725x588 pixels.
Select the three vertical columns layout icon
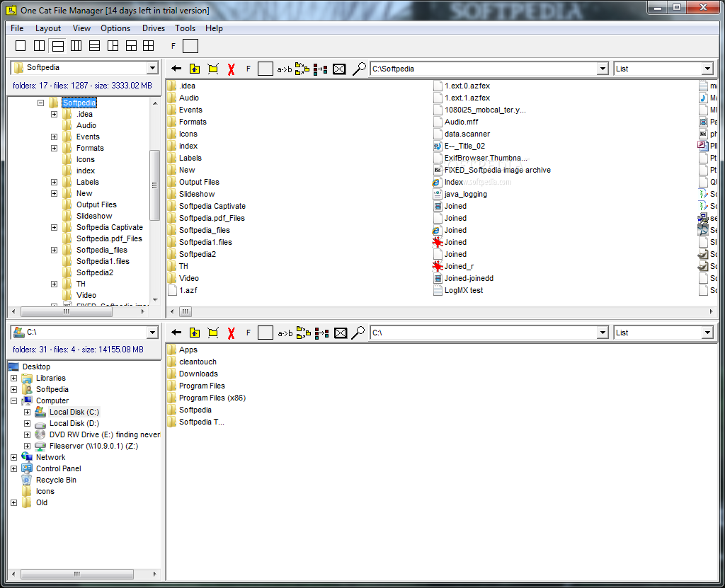(76, 46)
